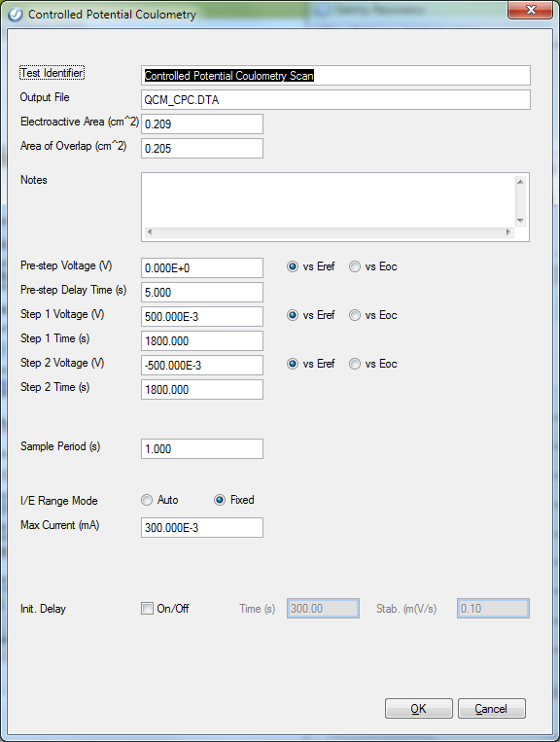Screen dimensions: 560x742
Task: Click the Notes scroll right arrow
Action: tap(508, 232)
